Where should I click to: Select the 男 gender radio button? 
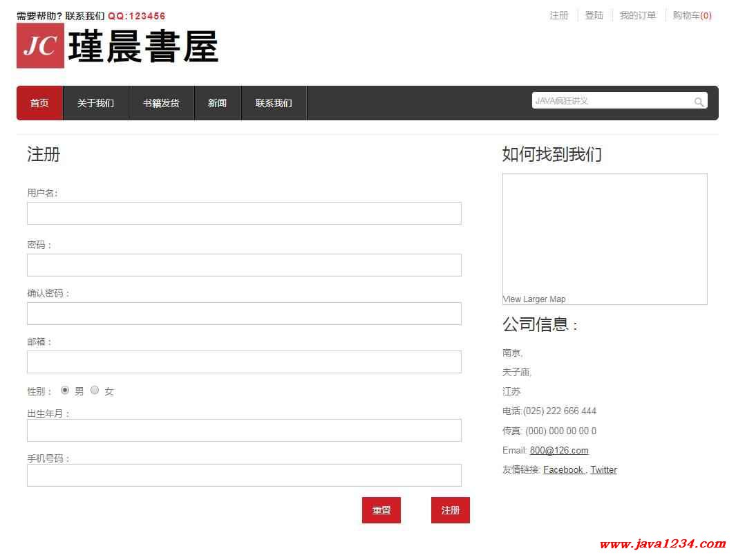(x=65, y=390)
